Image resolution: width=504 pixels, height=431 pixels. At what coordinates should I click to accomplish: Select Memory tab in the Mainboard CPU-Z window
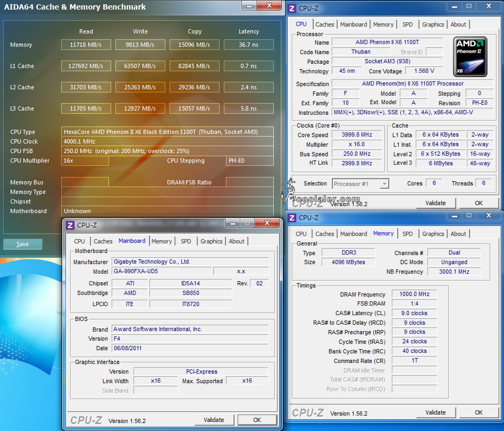tap(162, 241)
